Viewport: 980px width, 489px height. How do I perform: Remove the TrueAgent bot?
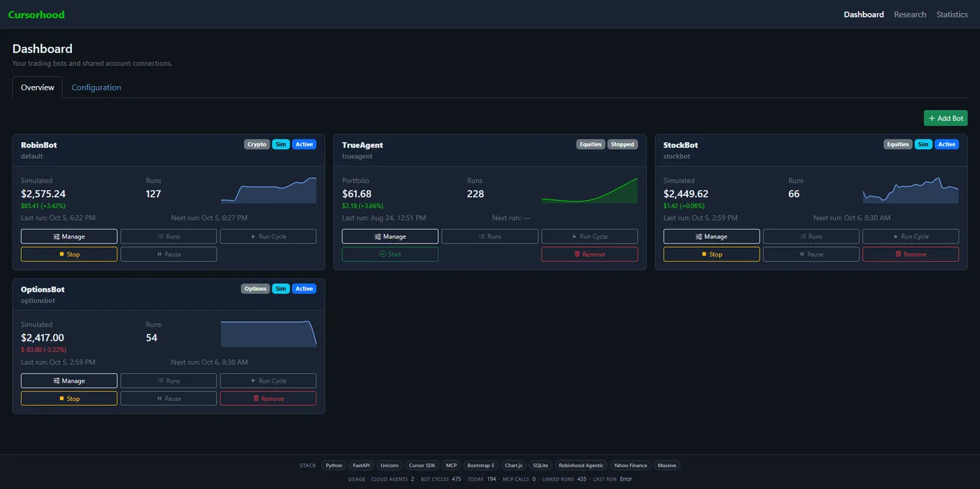589,255
